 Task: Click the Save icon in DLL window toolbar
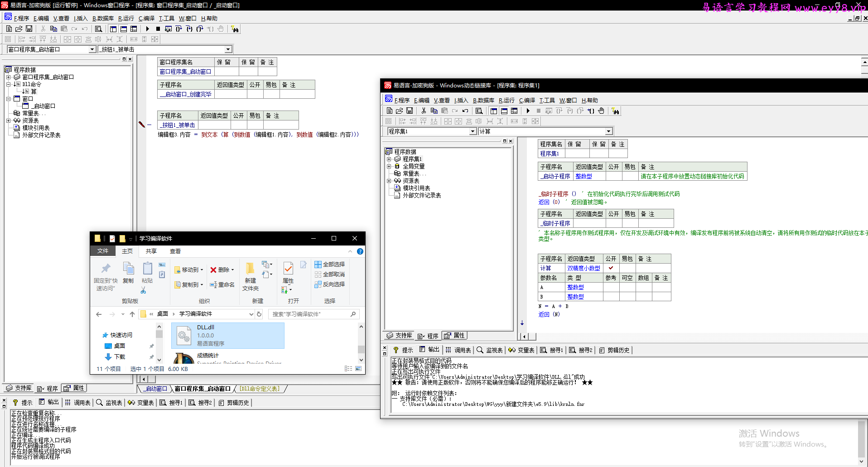[410, 111]
